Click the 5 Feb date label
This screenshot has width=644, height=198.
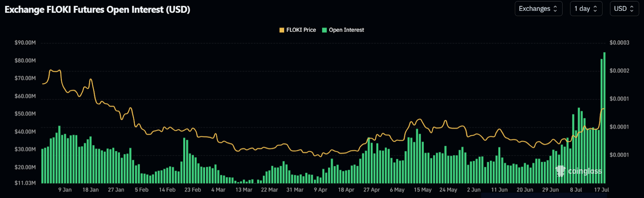(x=142, y=190)
